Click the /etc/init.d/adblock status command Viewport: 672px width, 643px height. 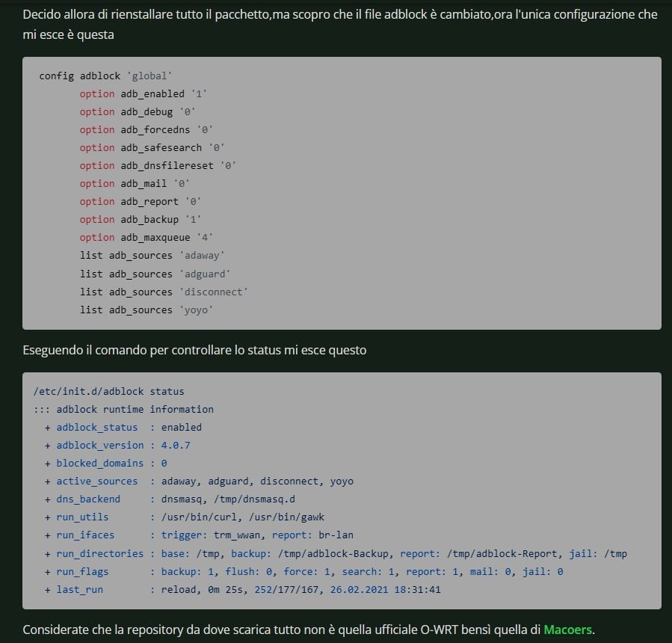(x=108, y=391)
